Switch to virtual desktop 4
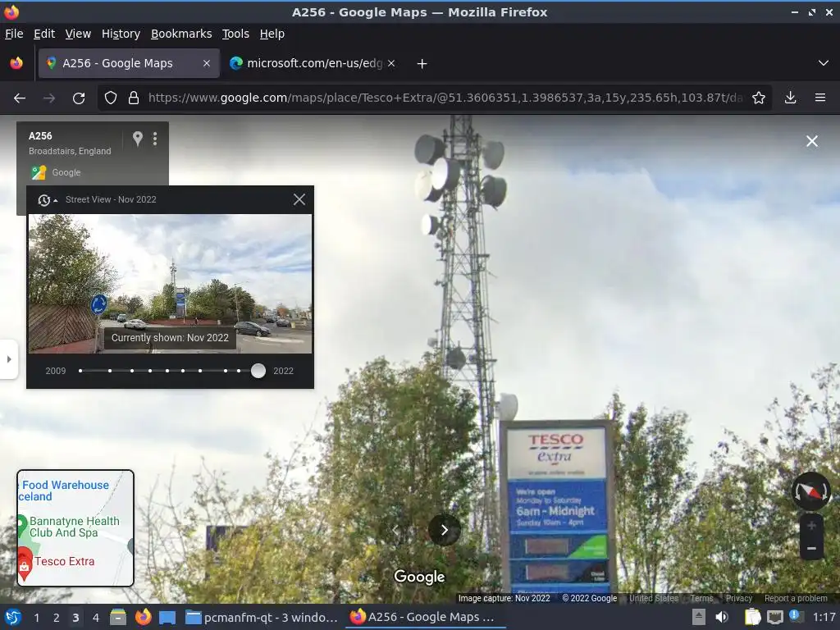 (x=95, y=618)
